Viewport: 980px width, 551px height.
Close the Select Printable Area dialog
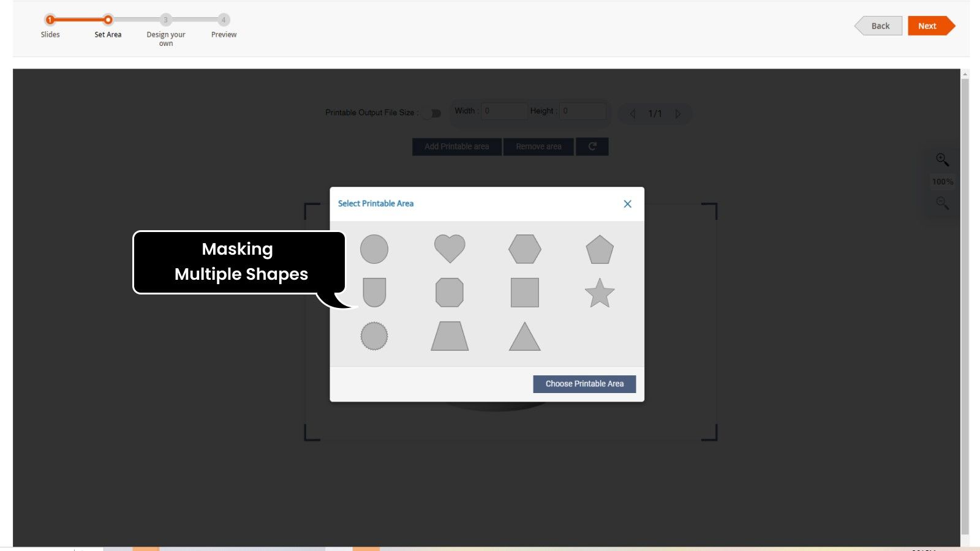click(x=627, y=204)
